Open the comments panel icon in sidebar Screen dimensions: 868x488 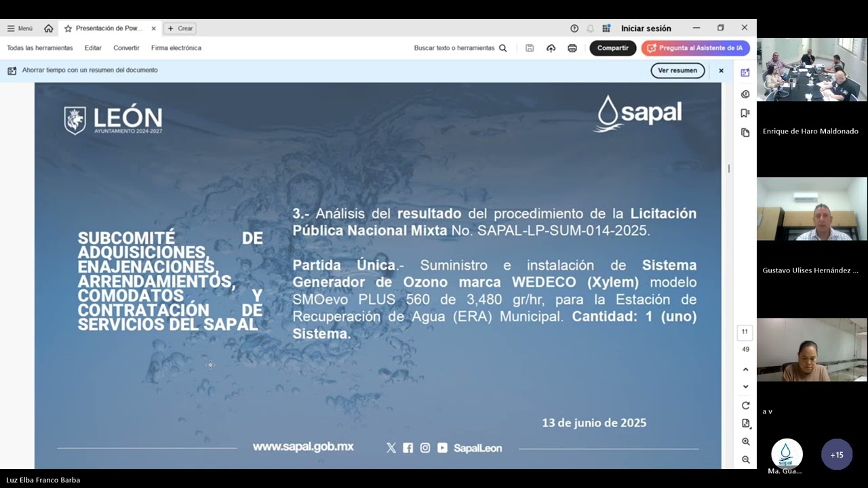pyautogui.click(x=745, y=94)
